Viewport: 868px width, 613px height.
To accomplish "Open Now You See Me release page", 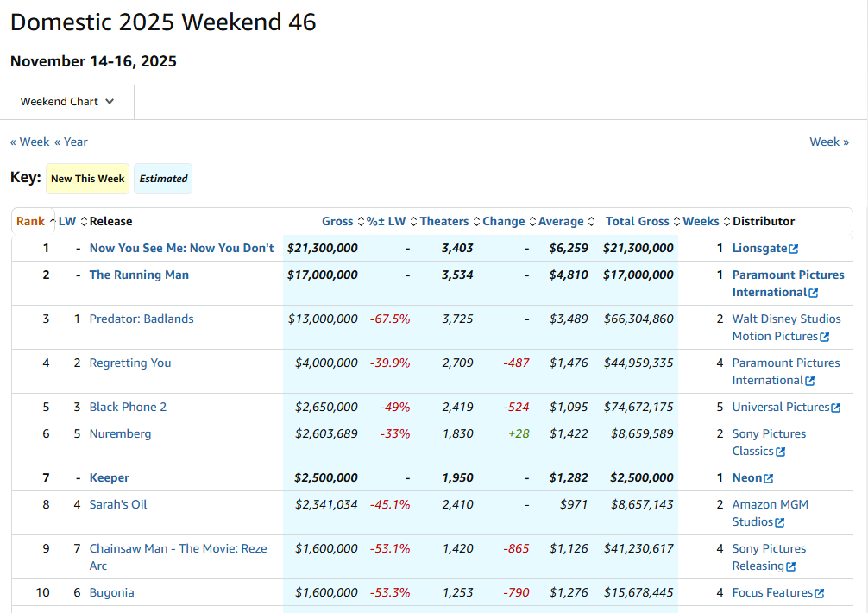I will (x=181, y=248).
